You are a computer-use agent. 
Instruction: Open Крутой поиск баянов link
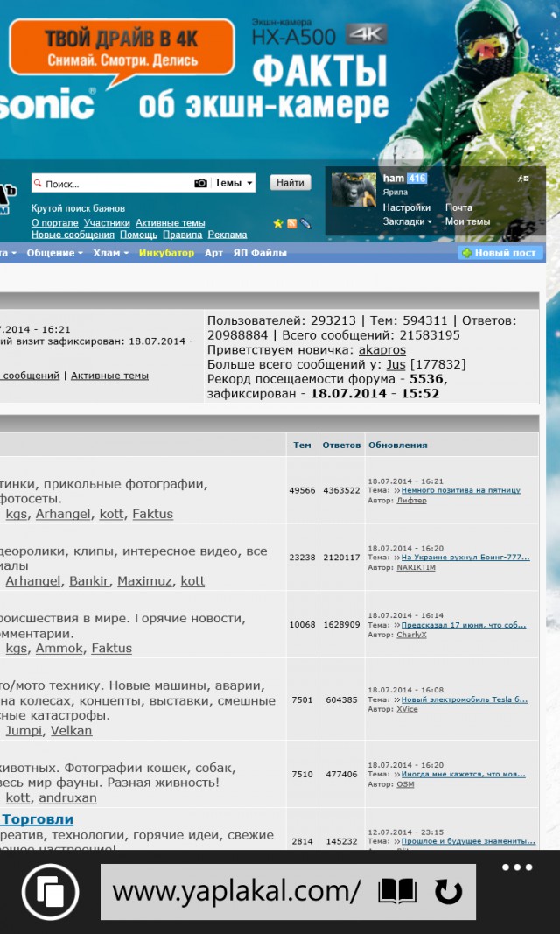coord(78,208)
